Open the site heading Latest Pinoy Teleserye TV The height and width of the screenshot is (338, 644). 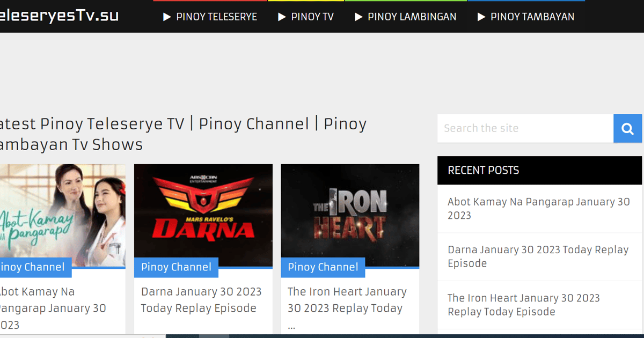182,134
